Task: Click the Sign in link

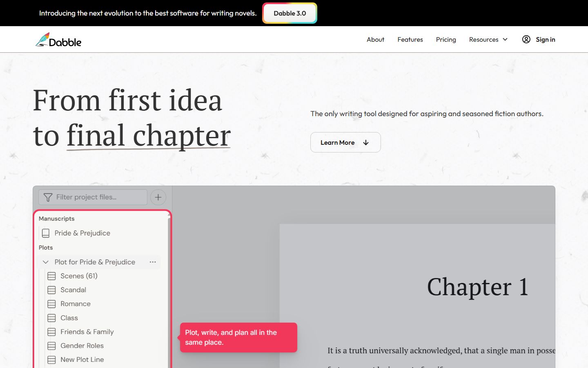Action: (x=539, y=39)
